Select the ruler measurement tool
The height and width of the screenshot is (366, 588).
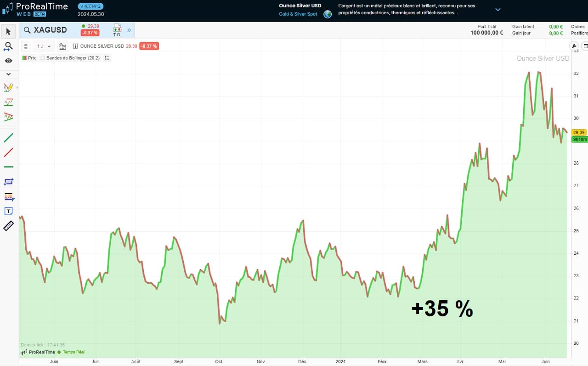click(8, 226)
